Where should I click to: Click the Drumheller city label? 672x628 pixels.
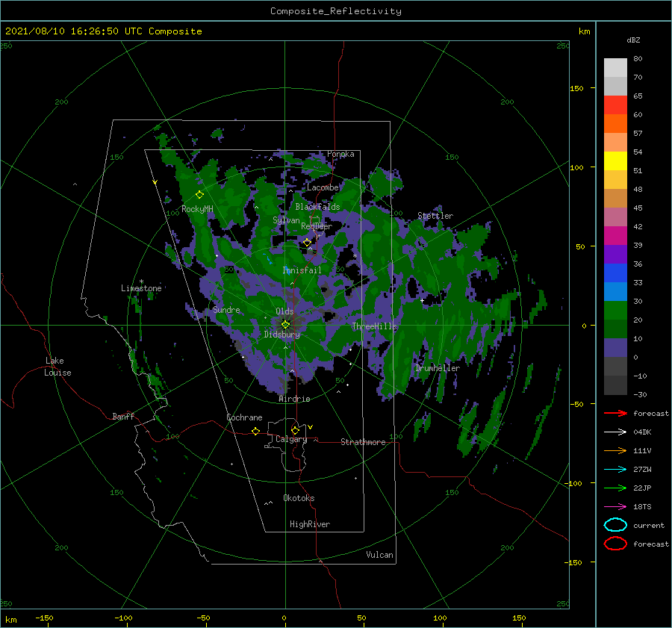click(438, 368)
